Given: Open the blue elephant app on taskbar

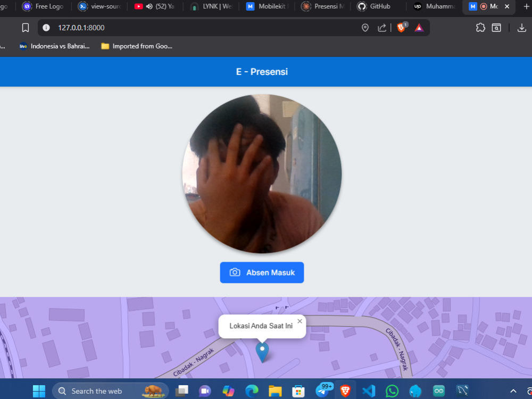Looking at the screenshot, I should 415,391.
